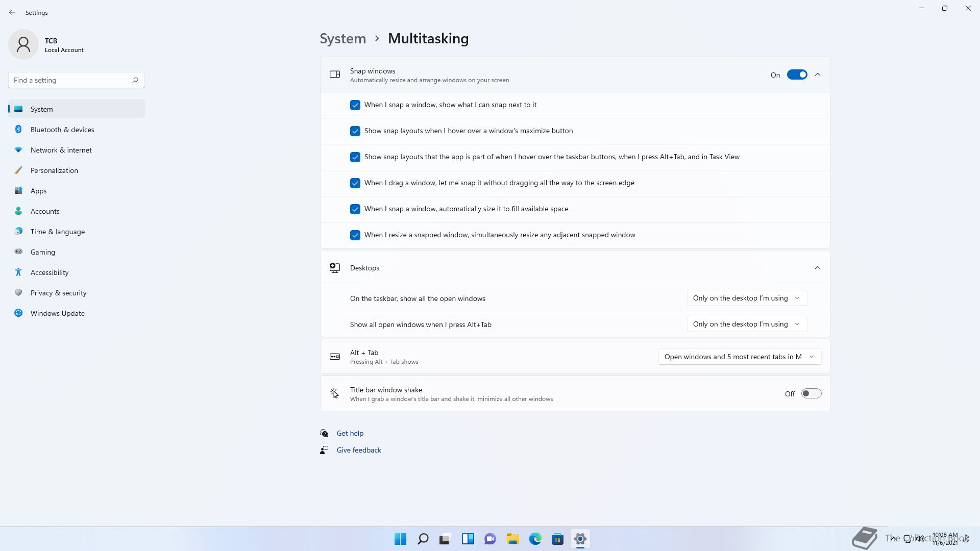The height and width of the screenshot is (551, 980).
Task: Click System in the breadcrumb
Action: pos(342,39)
